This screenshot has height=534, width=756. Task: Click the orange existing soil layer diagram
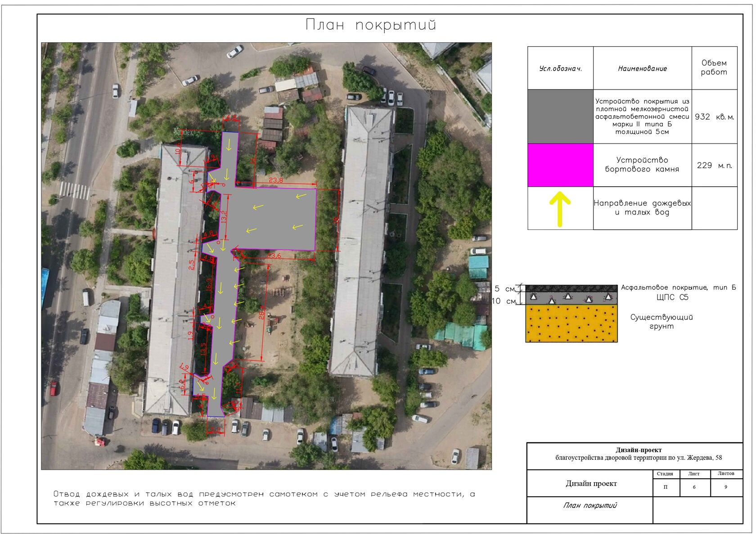571,323
